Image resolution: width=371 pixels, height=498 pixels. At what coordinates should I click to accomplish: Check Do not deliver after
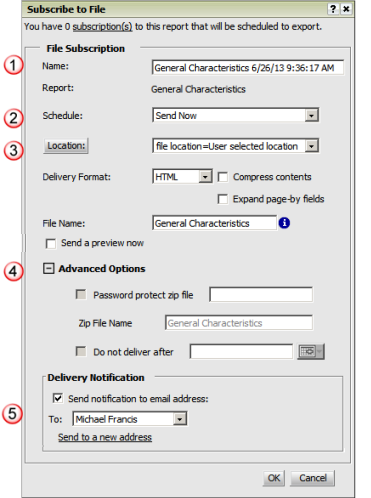[81, 351]
